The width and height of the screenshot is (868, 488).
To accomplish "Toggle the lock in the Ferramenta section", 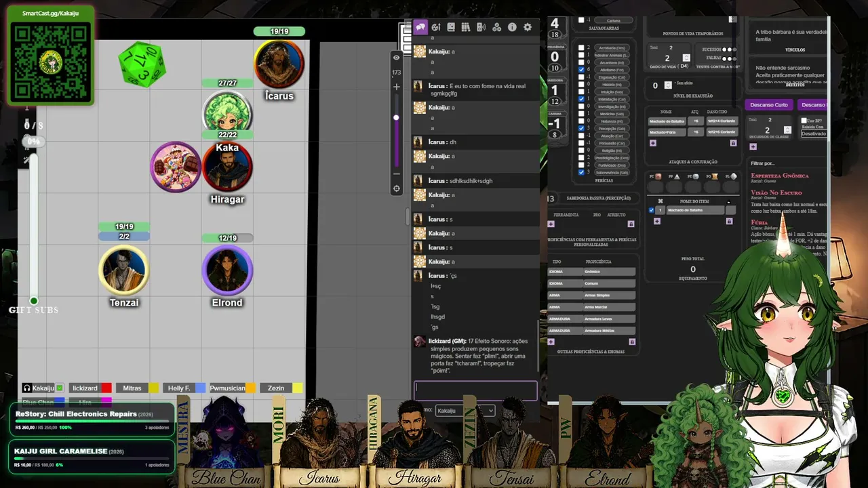I will tap(631, 224).
